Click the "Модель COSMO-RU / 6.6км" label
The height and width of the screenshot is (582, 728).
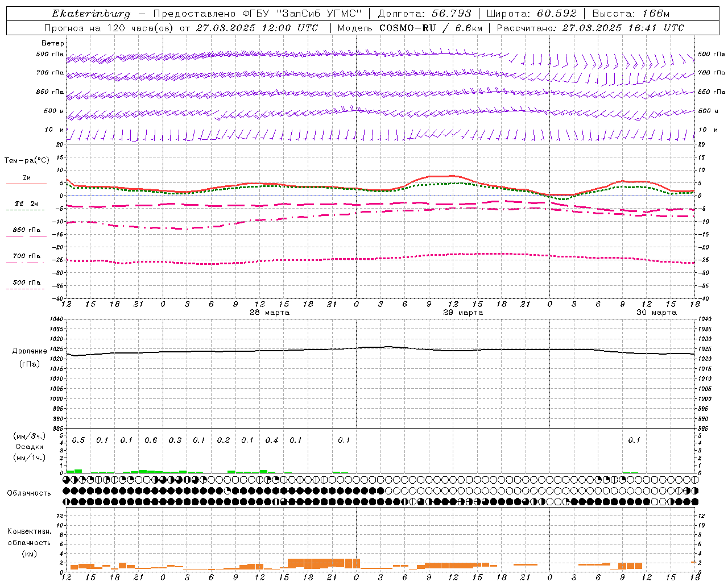click(410, 28)
